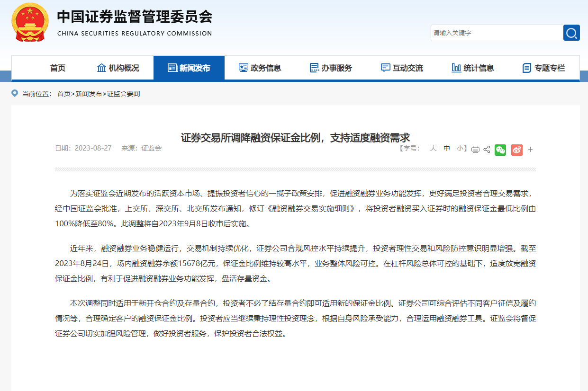Image resolution: width=588 pixels, height=391 pixels.
Task: Click the 来源：证监会 source text
Action: click(x=142, y=148)
